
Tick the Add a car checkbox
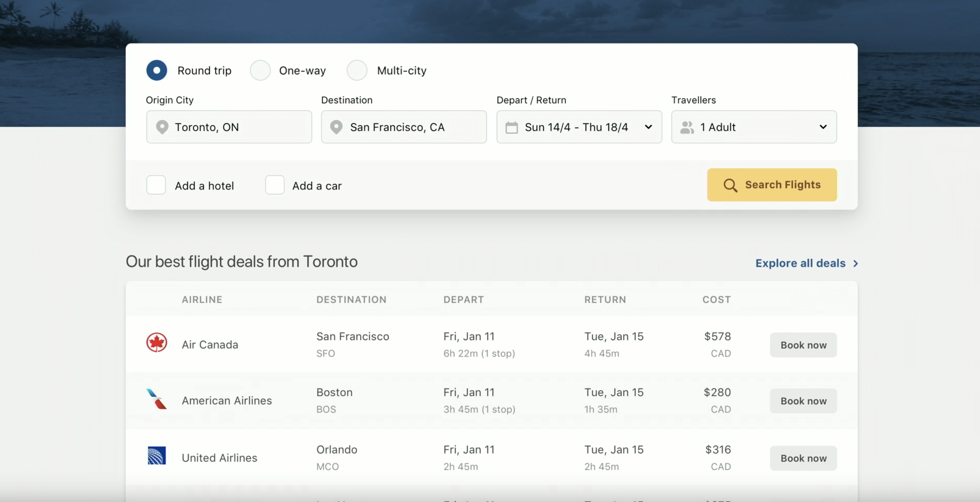275,185
